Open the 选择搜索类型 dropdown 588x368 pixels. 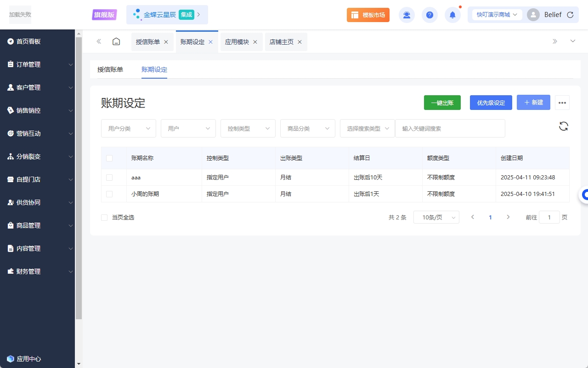click(367, 128)
